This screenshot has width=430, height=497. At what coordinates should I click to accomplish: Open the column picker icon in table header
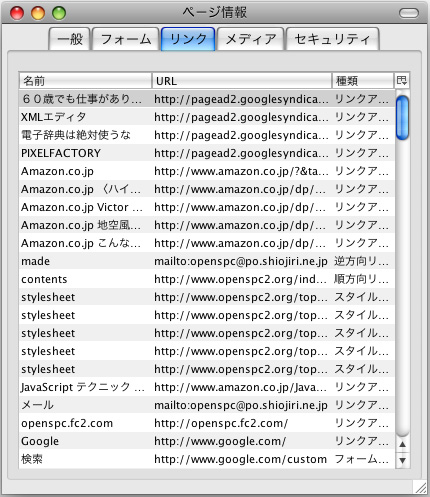pos(402,81)
